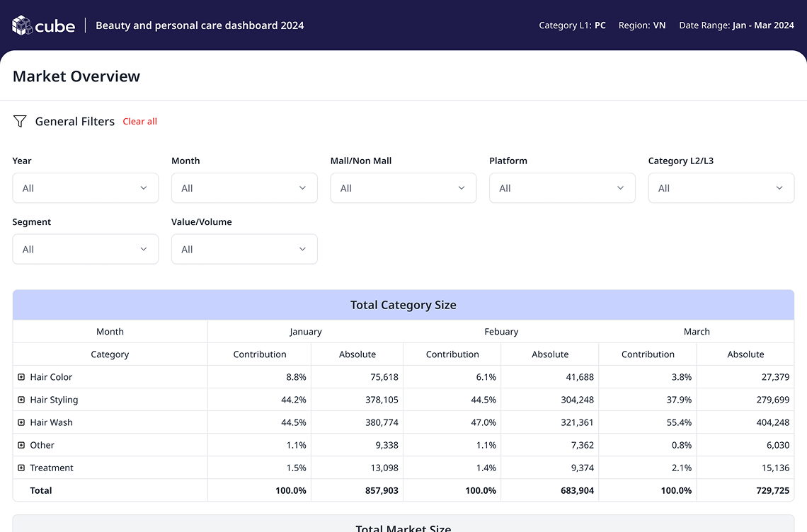Click the January column header
The width and height of the screenshot is (807, 532).
coord(305,332)
